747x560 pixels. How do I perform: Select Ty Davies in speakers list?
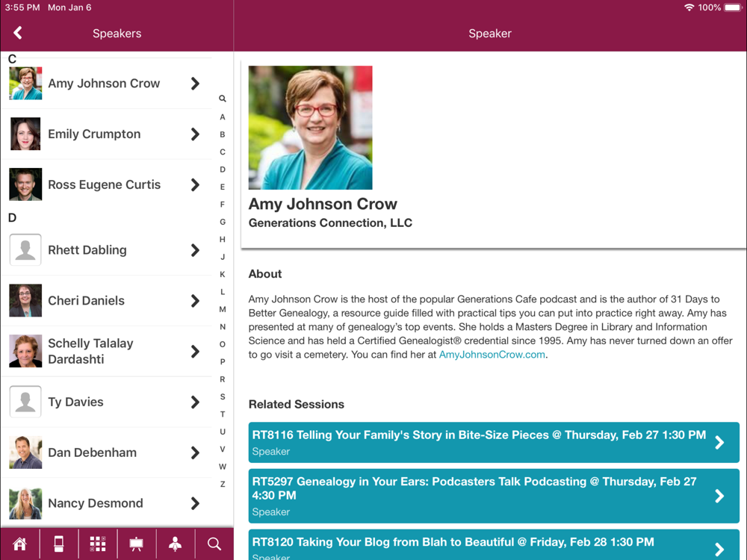pos(107,402)
